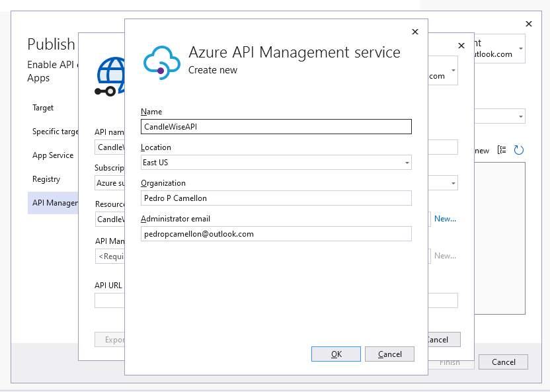Open the outlook.com account dropdown
This screenshot has height=392, width=550.
(x=520, y=48)
